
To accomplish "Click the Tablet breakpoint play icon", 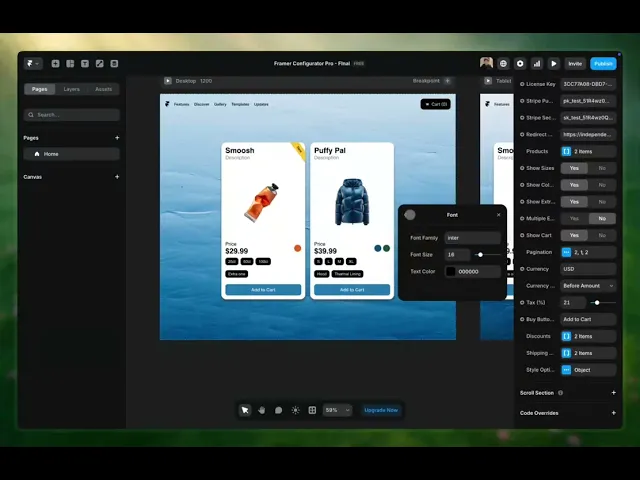I will 488,81.
